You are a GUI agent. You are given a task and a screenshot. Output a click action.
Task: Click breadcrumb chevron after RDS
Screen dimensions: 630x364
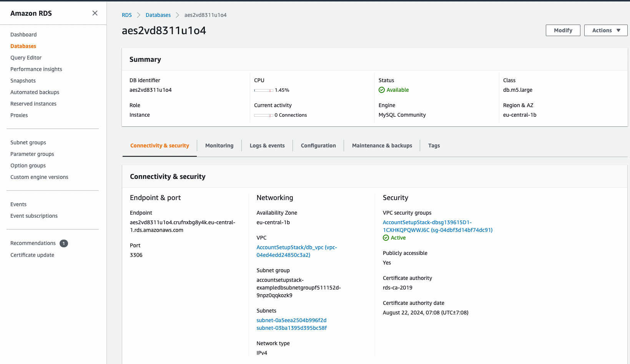click(139, 15)
